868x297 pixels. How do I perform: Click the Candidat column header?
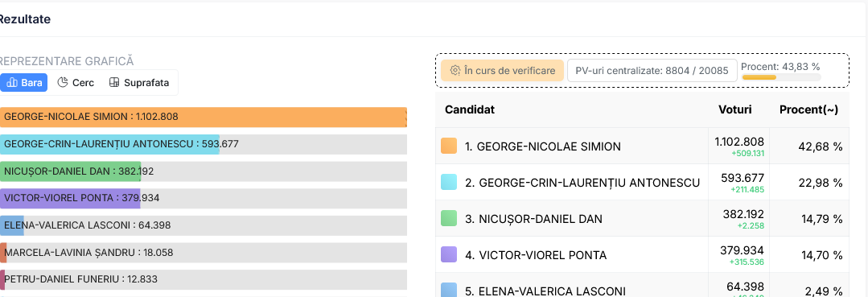click(x=470, y=109)
